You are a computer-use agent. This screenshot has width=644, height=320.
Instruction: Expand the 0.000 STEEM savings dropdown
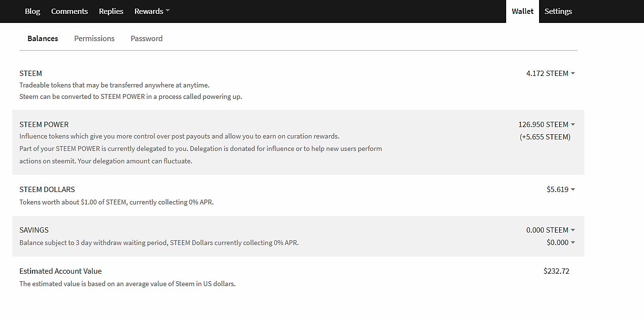tap(551, 230)
